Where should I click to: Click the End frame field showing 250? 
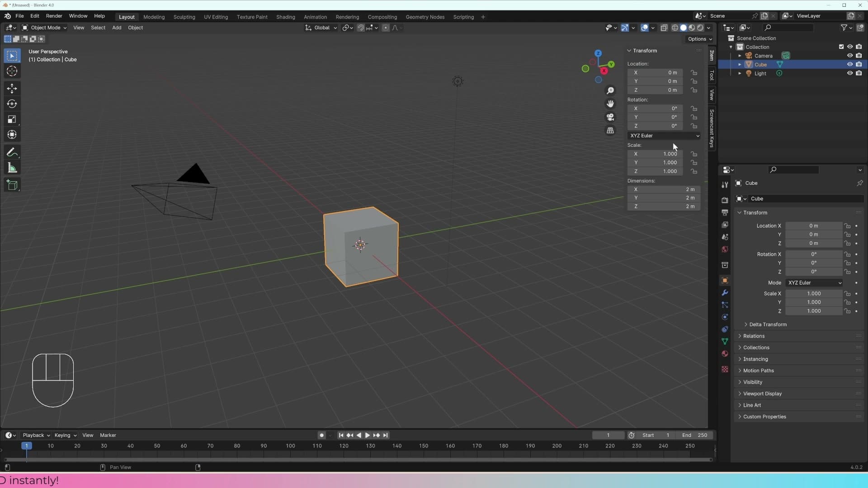[x=694, y=436]
